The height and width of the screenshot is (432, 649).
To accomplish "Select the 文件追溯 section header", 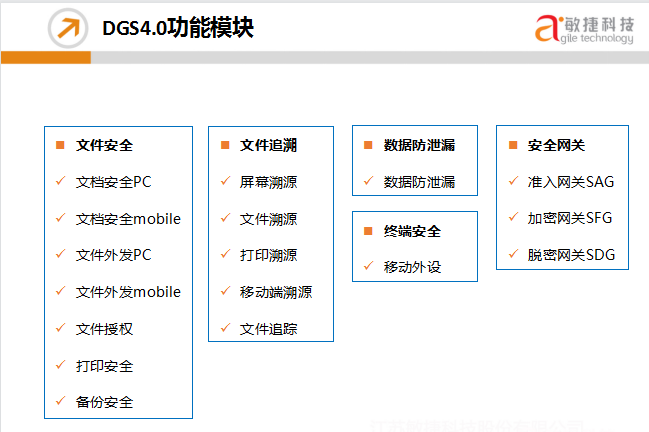I will [268, 145].
